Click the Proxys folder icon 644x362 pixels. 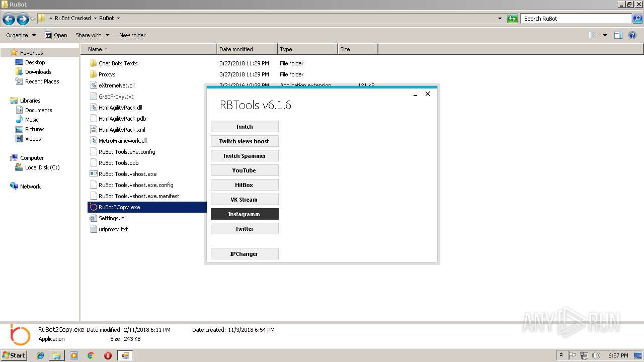(93, 74)
